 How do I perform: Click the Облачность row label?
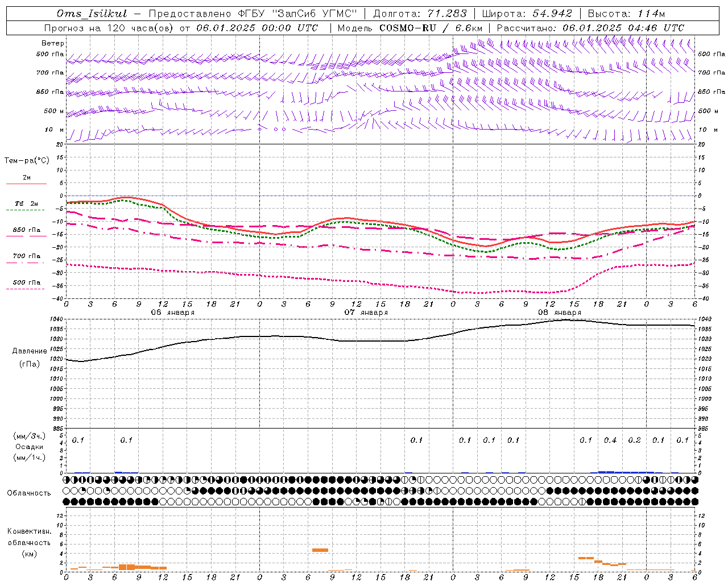29,493
